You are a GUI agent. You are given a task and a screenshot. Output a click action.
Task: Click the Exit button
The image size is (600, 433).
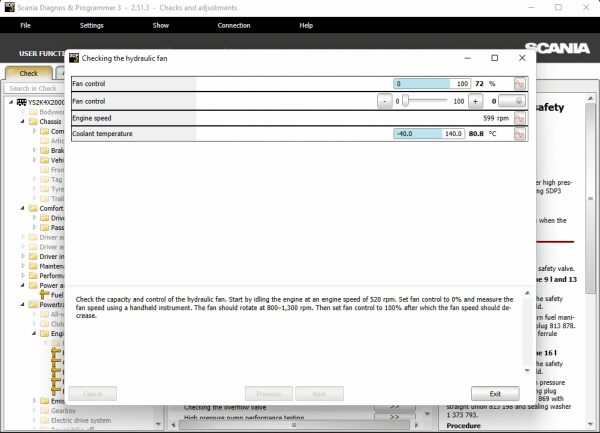[495, 394]
